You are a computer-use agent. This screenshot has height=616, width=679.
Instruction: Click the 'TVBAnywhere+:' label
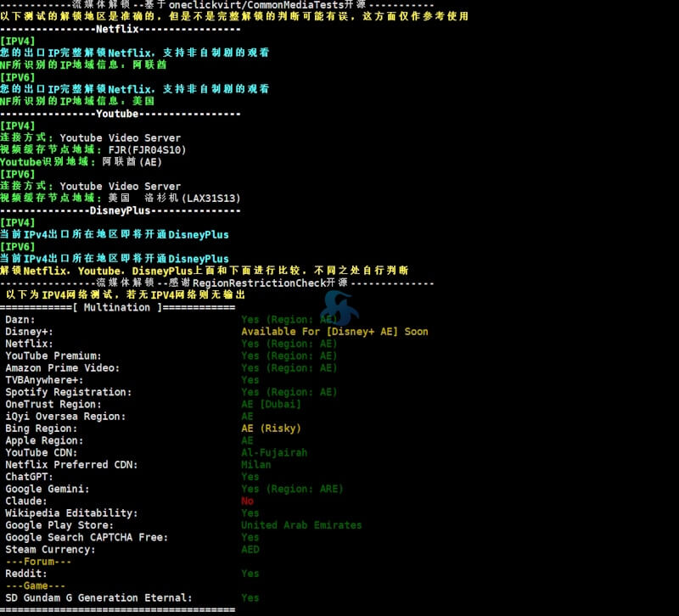point(44,380)
